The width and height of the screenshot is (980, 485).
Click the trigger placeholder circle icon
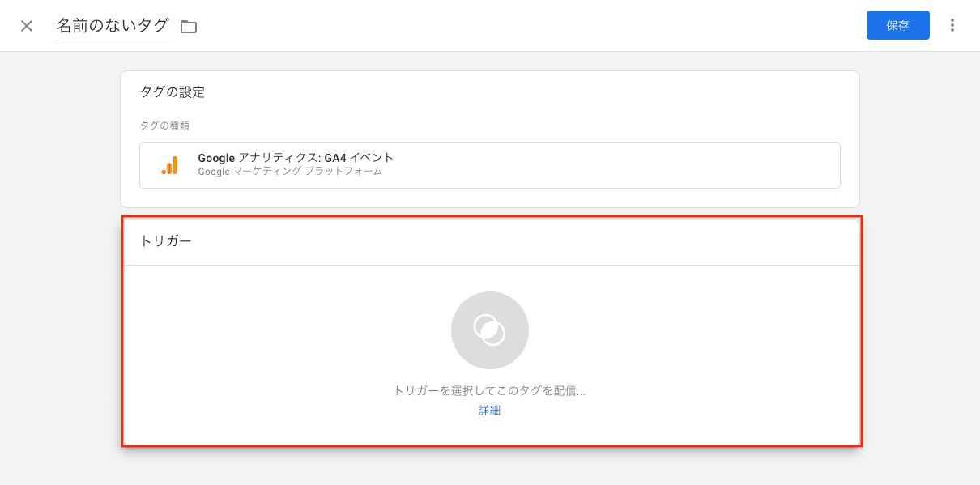click(x=490, y=330)
